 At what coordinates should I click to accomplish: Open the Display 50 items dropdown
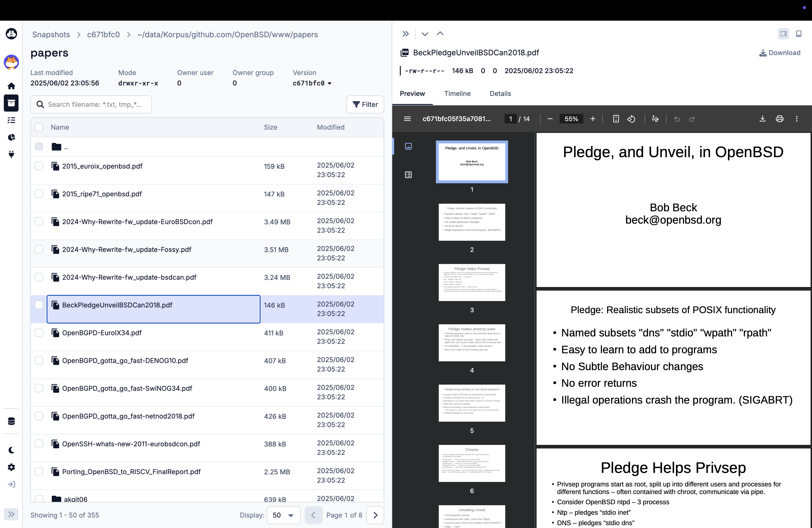tap(283, 515)
